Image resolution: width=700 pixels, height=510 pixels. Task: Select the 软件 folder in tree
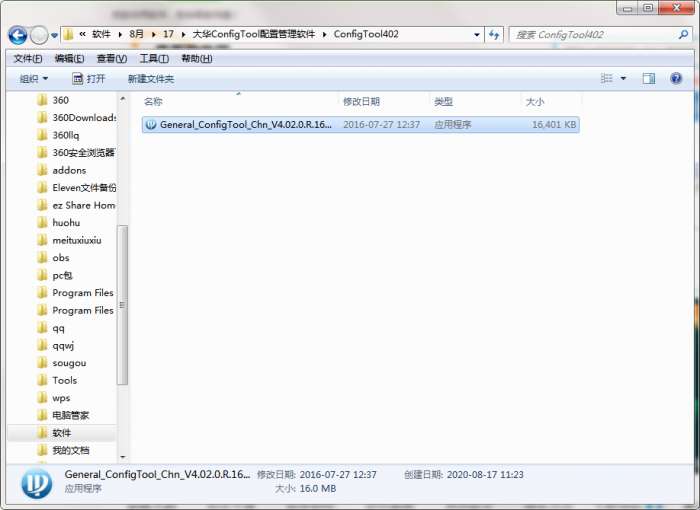click(62, 433)
